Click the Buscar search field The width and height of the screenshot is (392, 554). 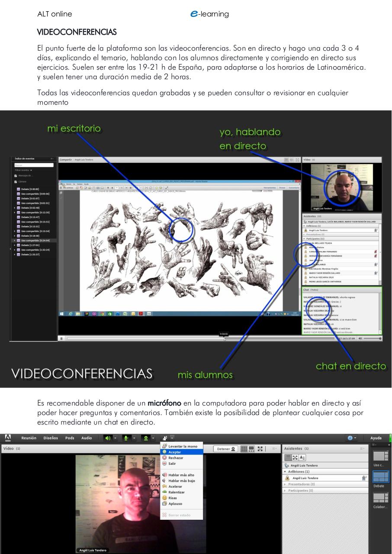(34, 164)
